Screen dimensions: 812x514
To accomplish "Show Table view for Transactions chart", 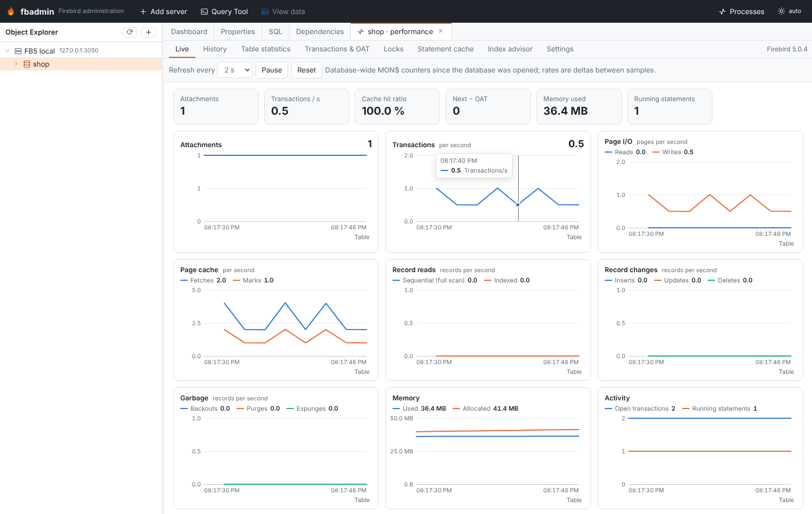I will click(x=574, y=237).
